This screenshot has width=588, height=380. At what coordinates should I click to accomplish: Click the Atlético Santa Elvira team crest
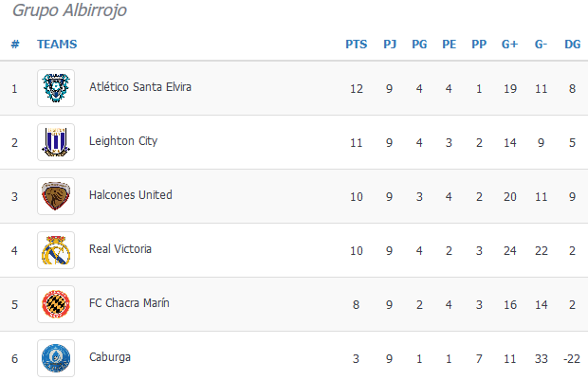click(x=56, y=88)
